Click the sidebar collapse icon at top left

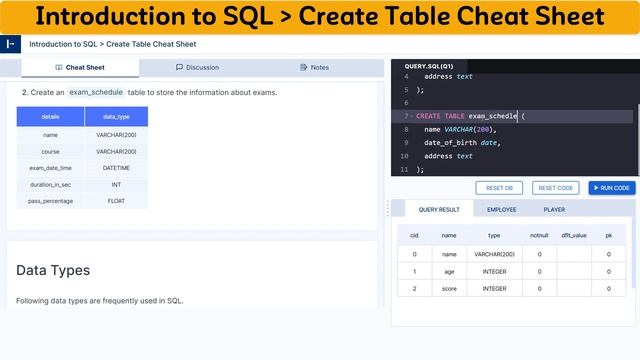point(10,44)
